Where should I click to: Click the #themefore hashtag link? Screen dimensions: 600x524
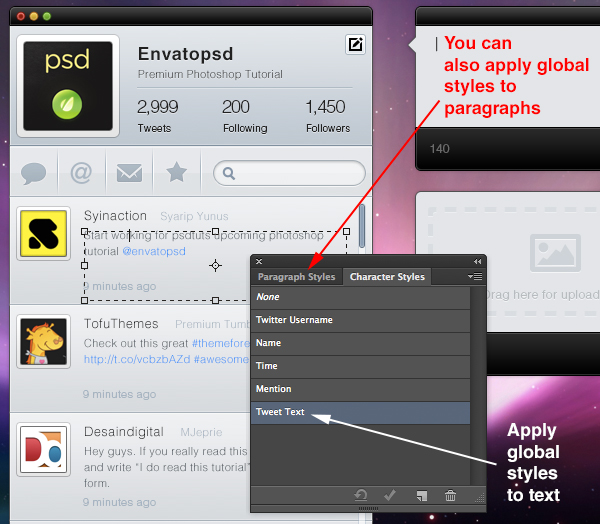(221, 343)
